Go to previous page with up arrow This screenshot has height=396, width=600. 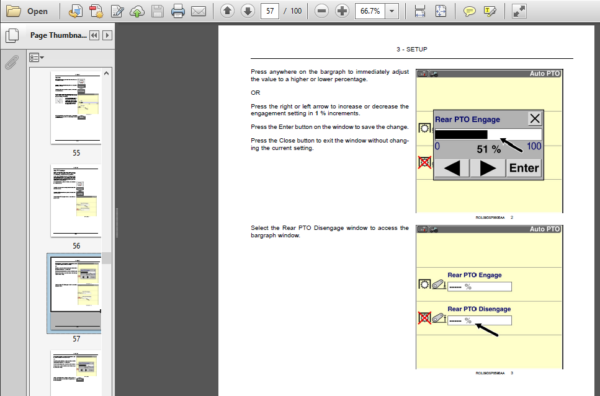click(x=227, y=11)
